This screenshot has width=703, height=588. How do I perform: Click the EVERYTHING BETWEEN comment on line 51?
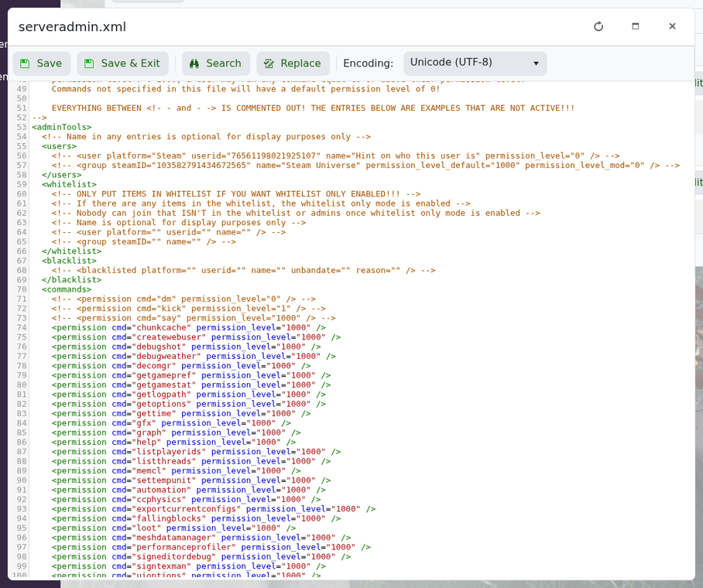pos(313,108)
